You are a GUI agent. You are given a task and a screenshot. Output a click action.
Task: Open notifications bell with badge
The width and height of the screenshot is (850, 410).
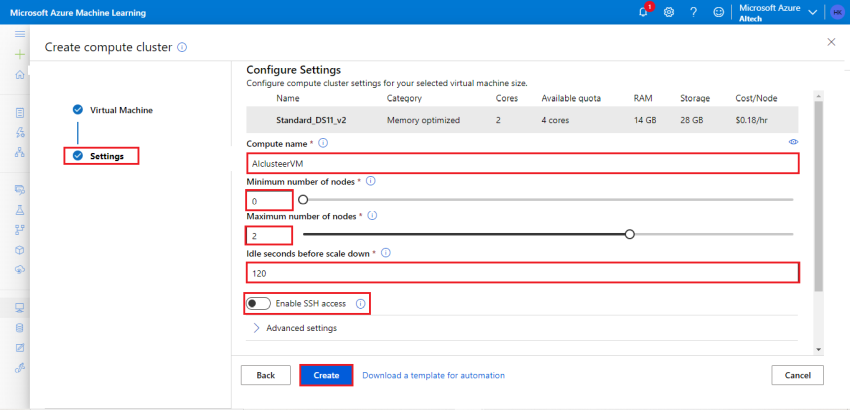tap(644, 12)
